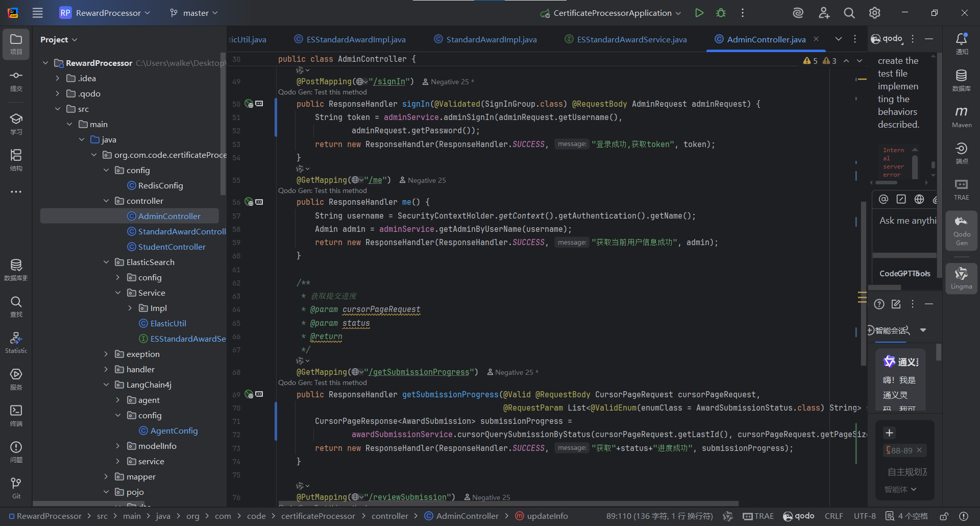
Task: Open the Services tool window
Action: (x=16, y=379)
